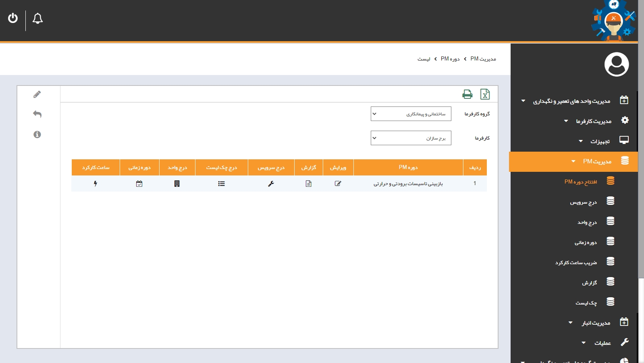Expand the مدیریت انبار sidebar menu
The height and width of the screenshot is (363, 644).
[x=596, y=323]
